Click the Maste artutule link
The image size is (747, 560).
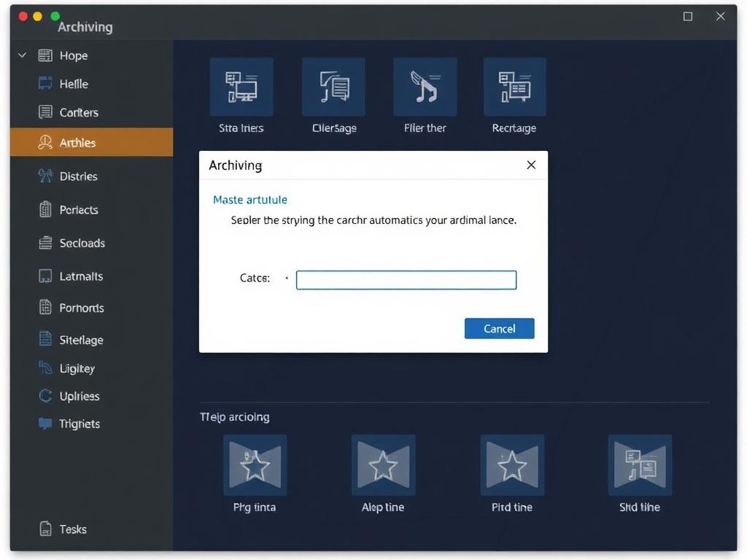coord(250,200)
